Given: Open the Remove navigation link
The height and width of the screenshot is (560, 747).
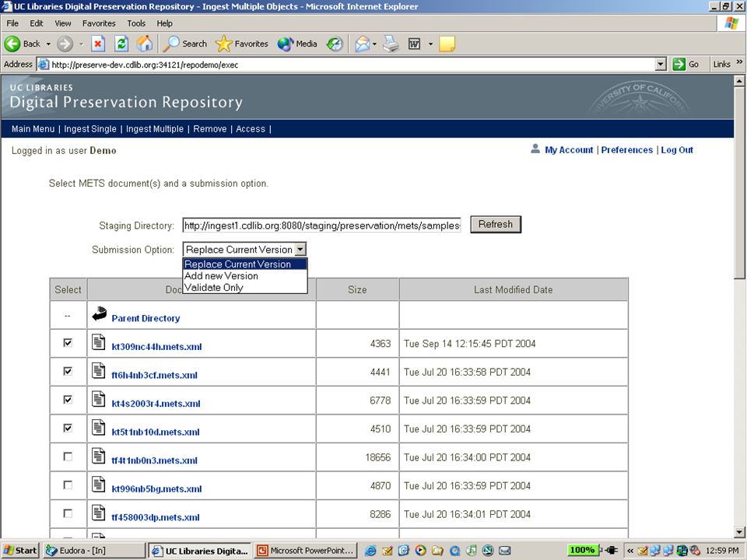Looking at the screenshot, I should tap(210, 129).
